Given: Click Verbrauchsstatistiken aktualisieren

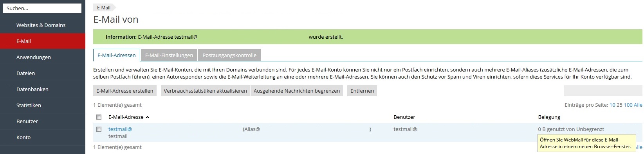Looking at the screenshot, I should 206,91.
